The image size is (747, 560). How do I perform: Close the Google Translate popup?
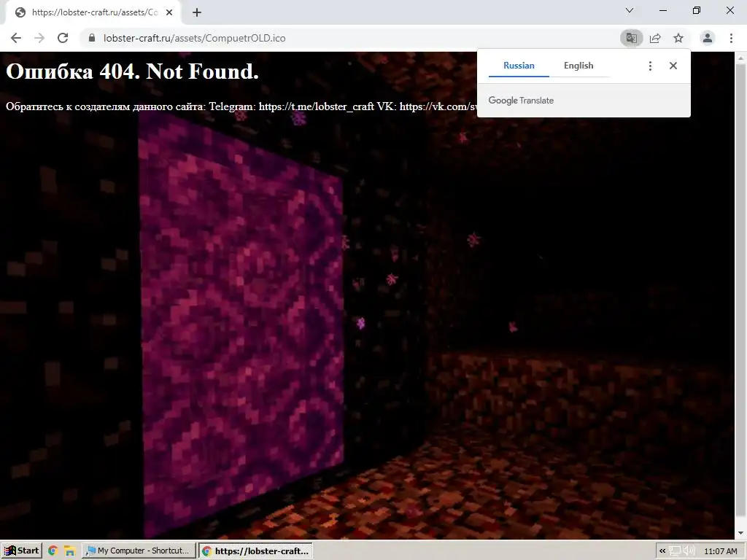tap(673, 66)
